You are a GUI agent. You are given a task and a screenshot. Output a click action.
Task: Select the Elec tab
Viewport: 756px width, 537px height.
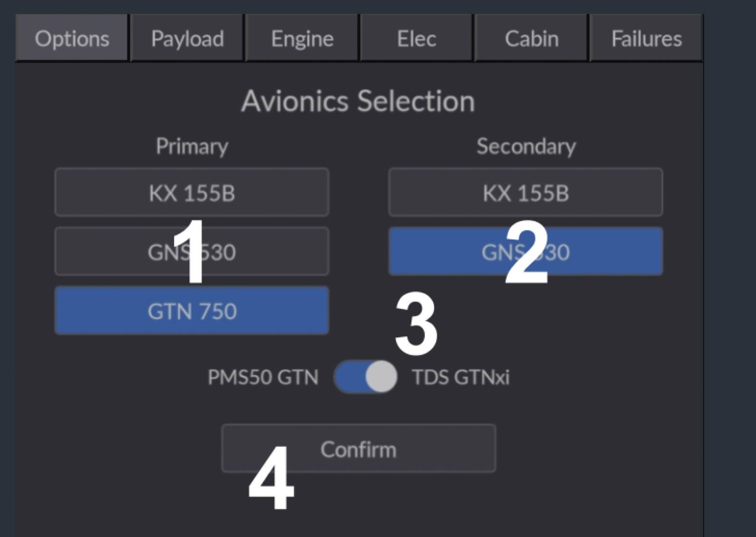click(417, 38)
